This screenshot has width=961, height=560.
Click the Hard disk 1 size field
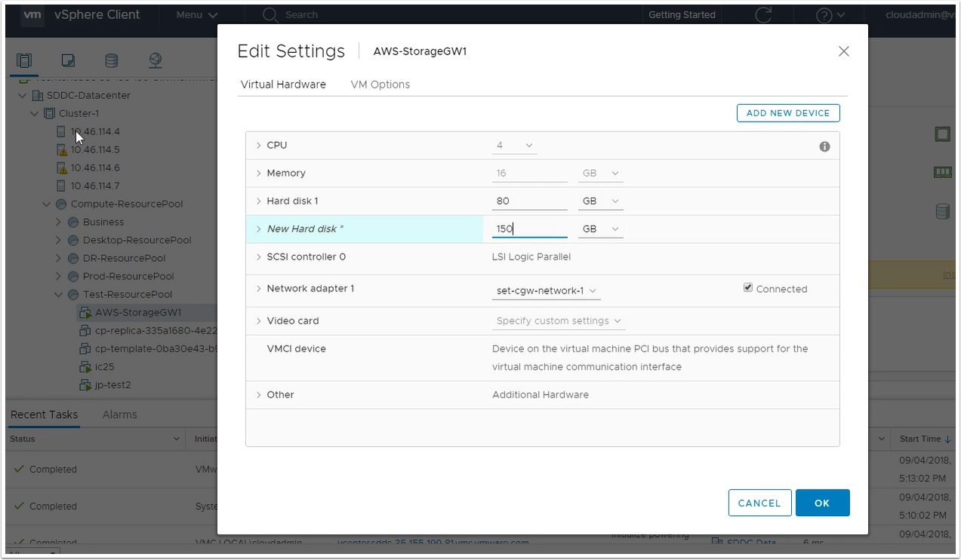click(x=530, y=201)
